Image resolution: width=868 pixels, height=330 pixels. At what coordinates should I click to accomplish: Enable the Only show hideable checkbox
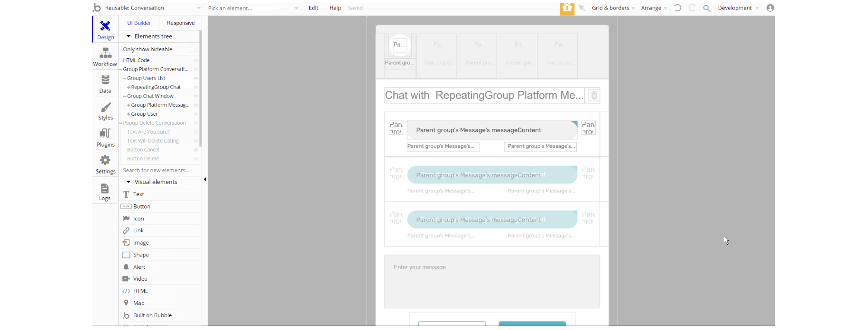(193, 49)
